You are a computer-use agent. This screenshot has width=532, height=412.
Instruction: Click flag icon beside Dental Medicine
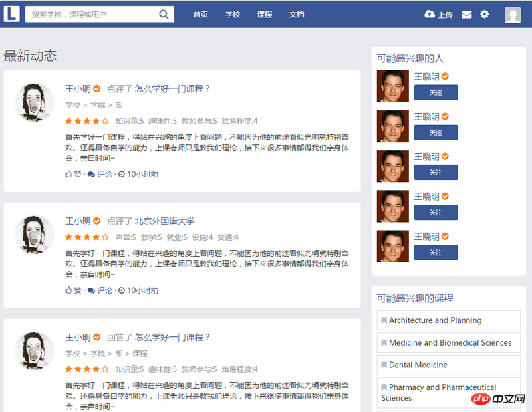pos(384,365)
